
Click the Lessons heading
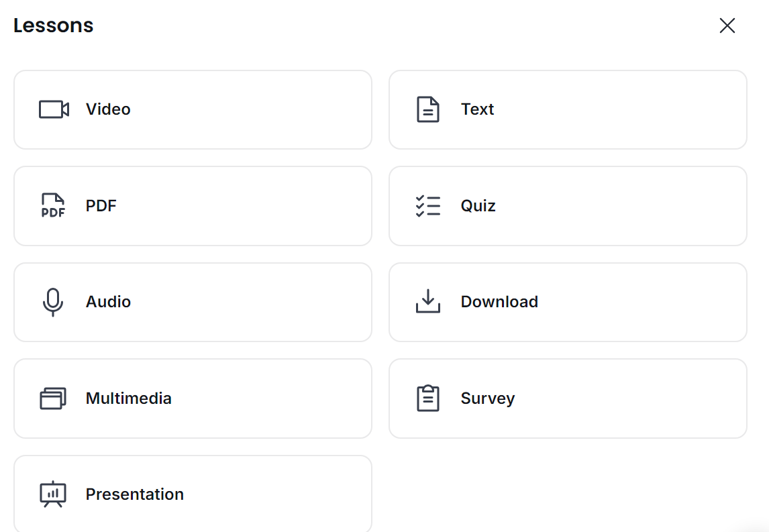coord(53,25)
